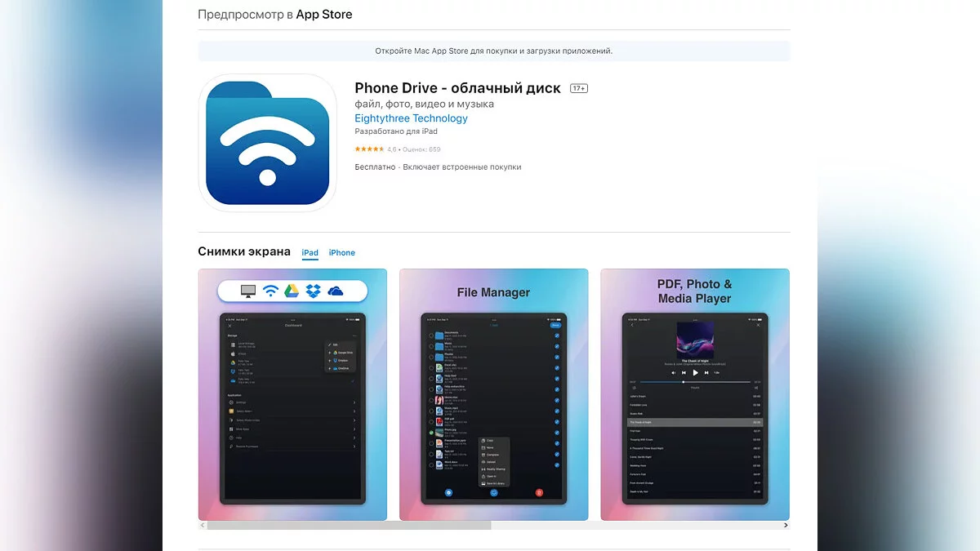The width and height of the screenshot is (980, 551).
Task: Click the Google Drive icon in banner
Action: tap(292, 291)
